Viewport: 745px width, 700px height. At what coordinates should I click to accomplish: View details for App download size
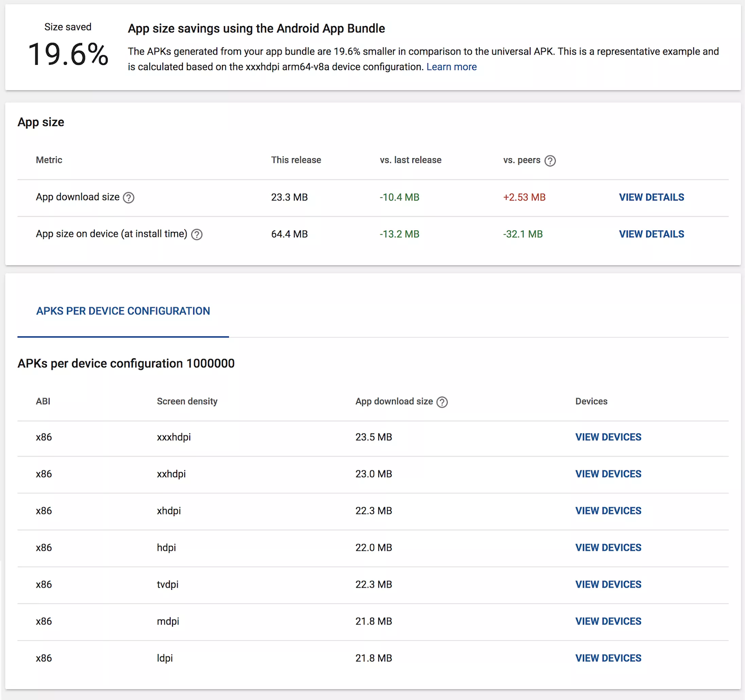(651, 197)
